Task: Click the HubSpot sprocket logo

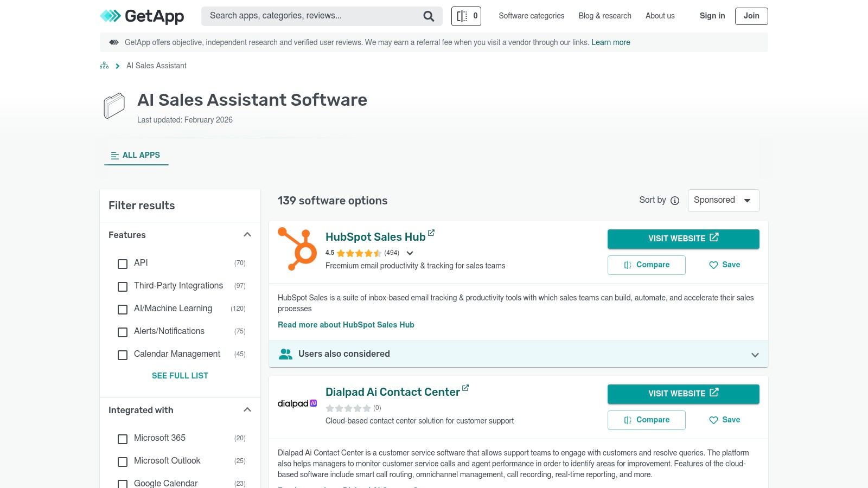Action: tap(297, 249)
